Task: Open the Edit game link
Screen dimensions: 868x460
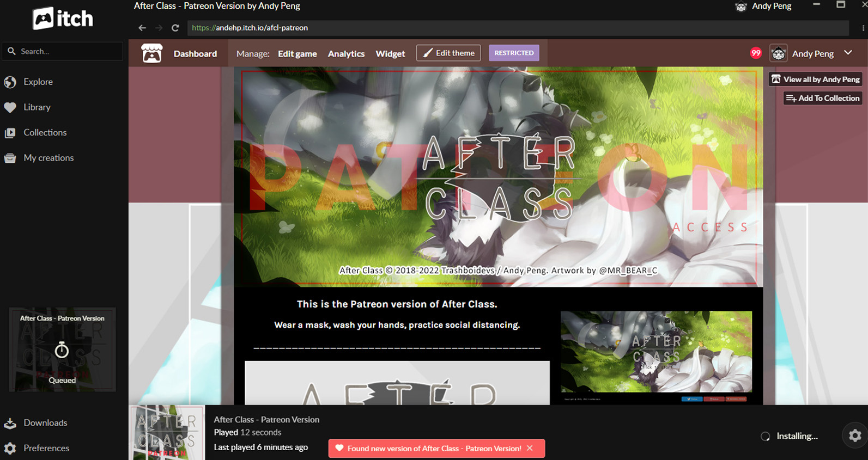Action: 298,54
